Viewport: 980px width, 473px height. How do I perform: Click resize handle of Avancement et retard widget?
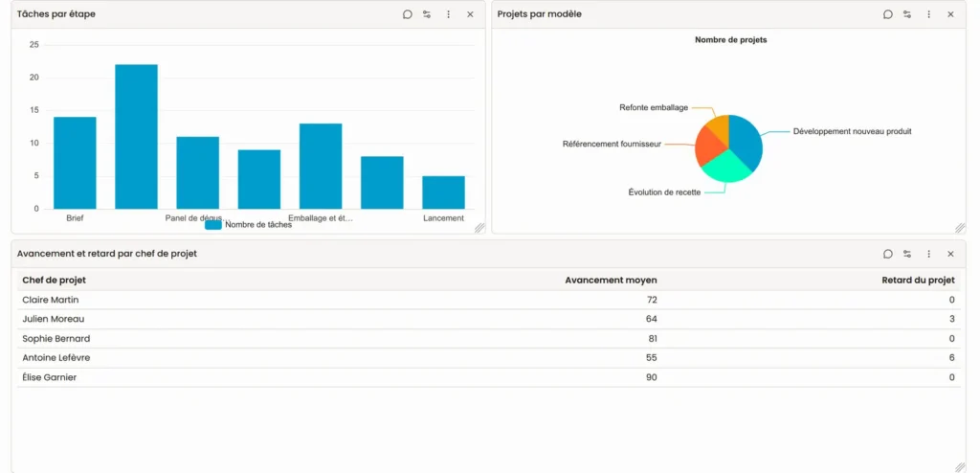pyautogui.click(x=960, y=467)
